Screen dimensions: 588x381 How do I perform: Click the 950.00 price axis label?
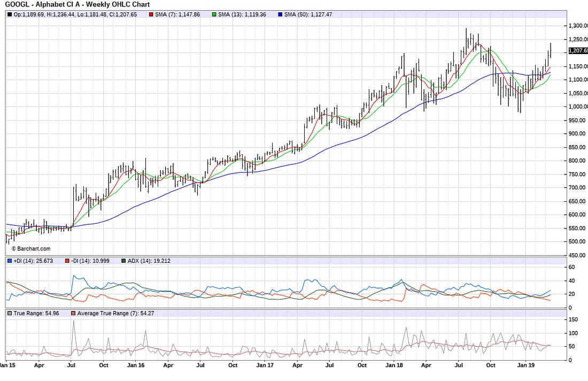(x=577, y=120)
